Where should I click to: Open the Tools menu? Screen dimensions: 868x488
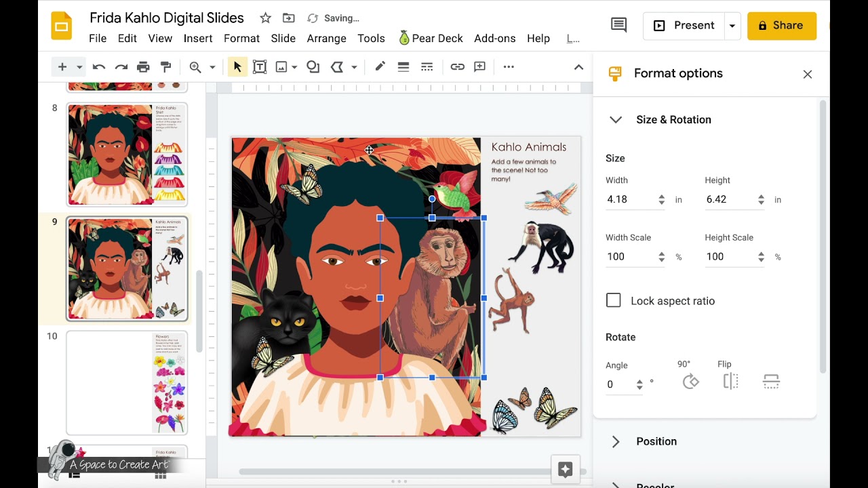pyautogui.click(x=371, y=39)
